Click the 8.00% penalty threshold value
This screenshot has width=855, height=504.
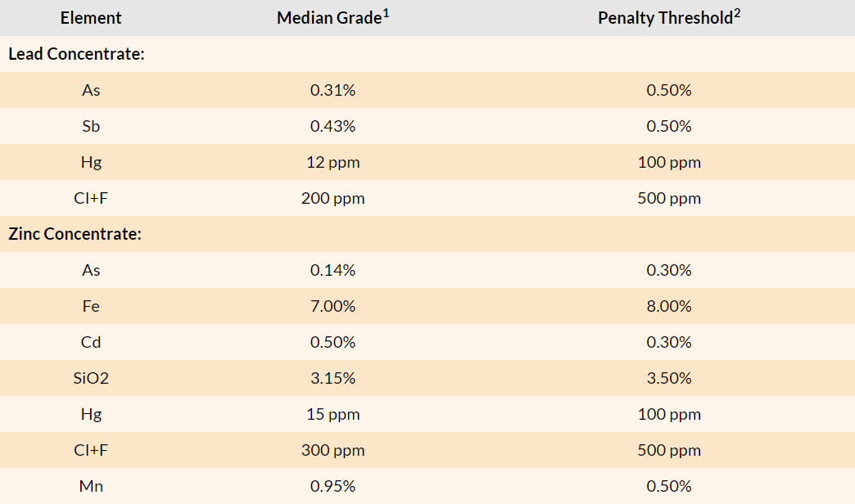[x=669, y=306]
